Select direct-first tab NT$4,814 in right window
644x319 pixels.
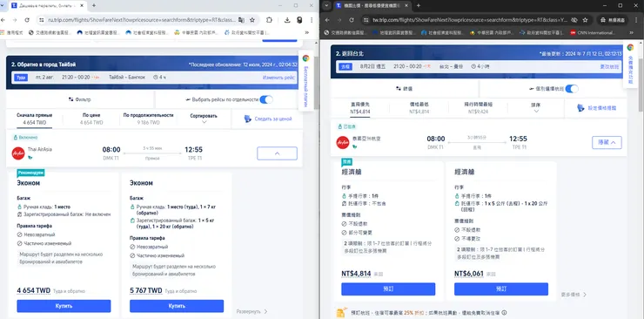pos(360,108)
